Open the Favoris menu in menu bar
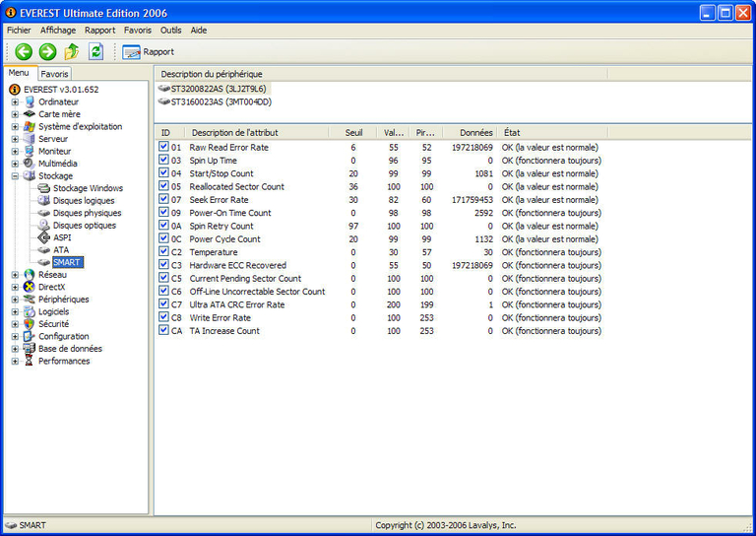This screenshot has width=756, height=536. (138, 30)
